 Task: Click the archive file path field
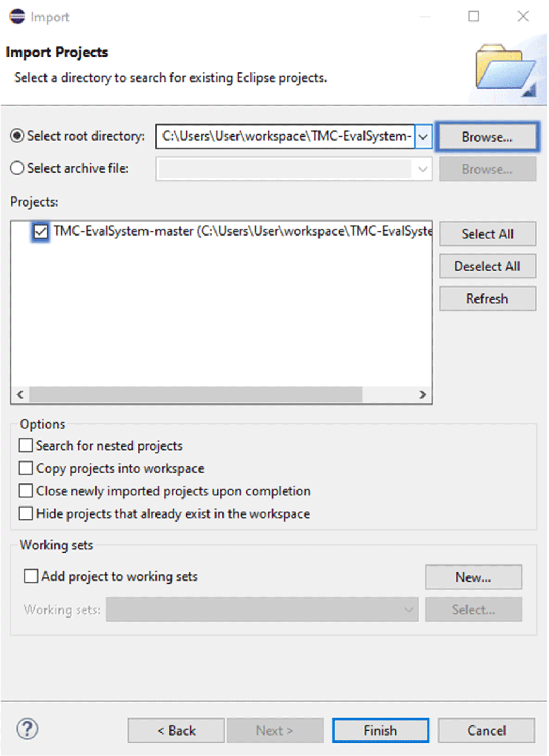tap(286, 169)
